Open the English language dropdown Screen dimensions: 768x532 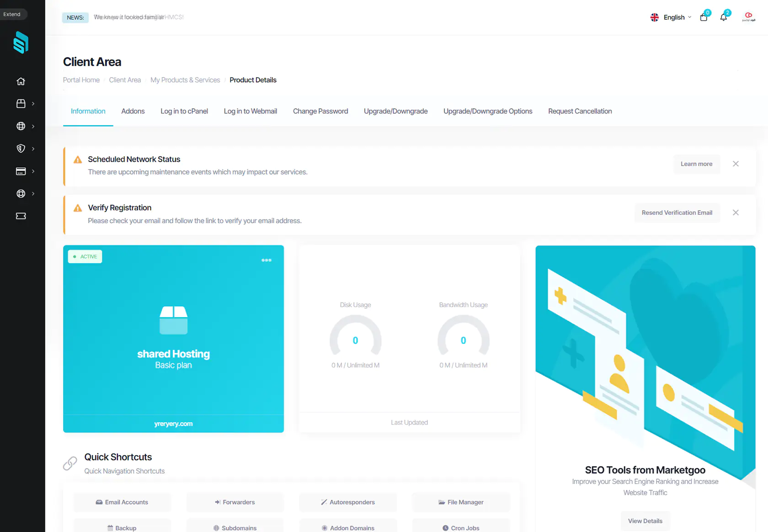click(671, 17)
